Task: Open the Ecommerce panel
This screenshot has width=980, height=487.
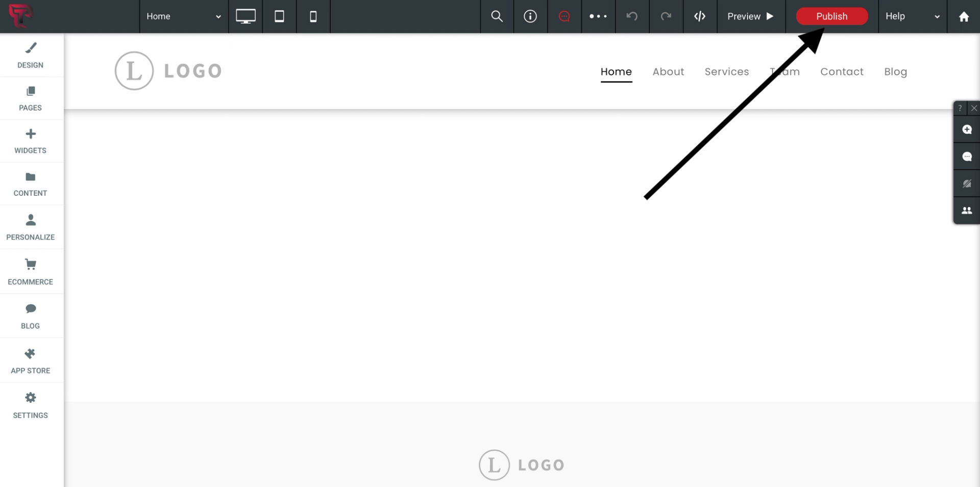Action: pos(31,272)
